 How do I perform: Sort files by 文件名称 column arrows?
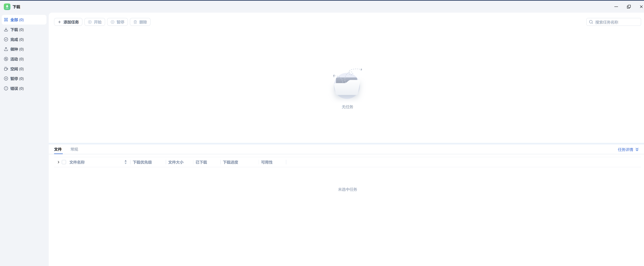point(126,162)
